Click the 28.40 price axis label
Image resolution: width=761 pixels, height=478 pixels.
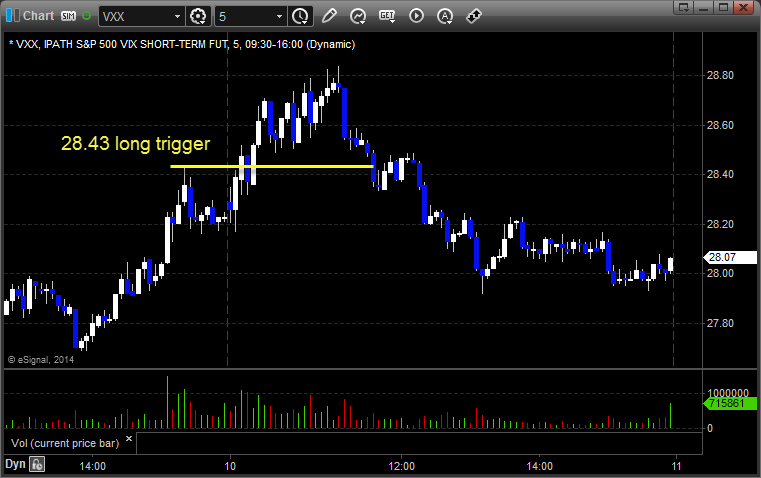[720, 174]
